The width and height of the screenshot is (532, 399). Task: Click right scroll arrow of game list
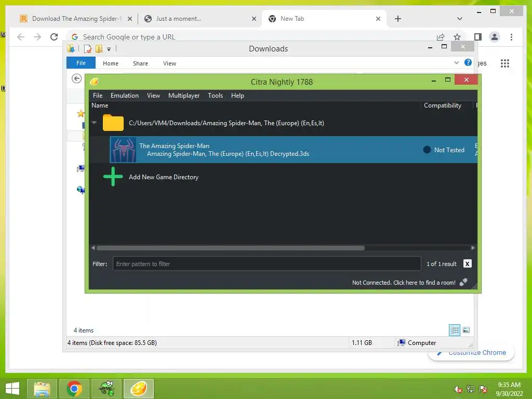tap(473, 248)
